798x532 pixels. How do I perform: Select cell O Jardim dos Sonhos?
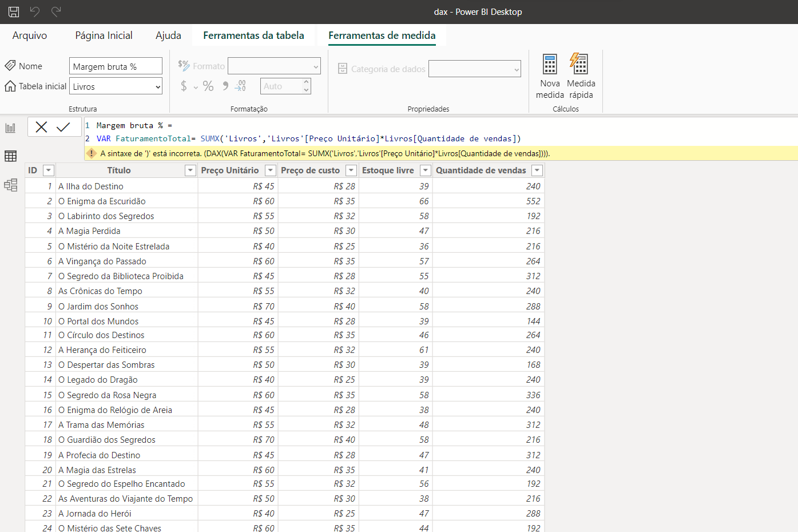tap(126, 307)
